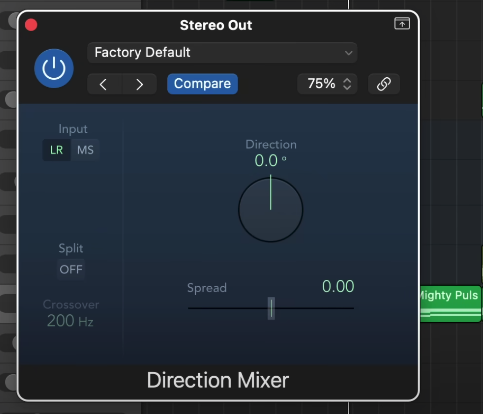
Task: Click the Direction Mixer title text
Action: [x=218, y=380]
